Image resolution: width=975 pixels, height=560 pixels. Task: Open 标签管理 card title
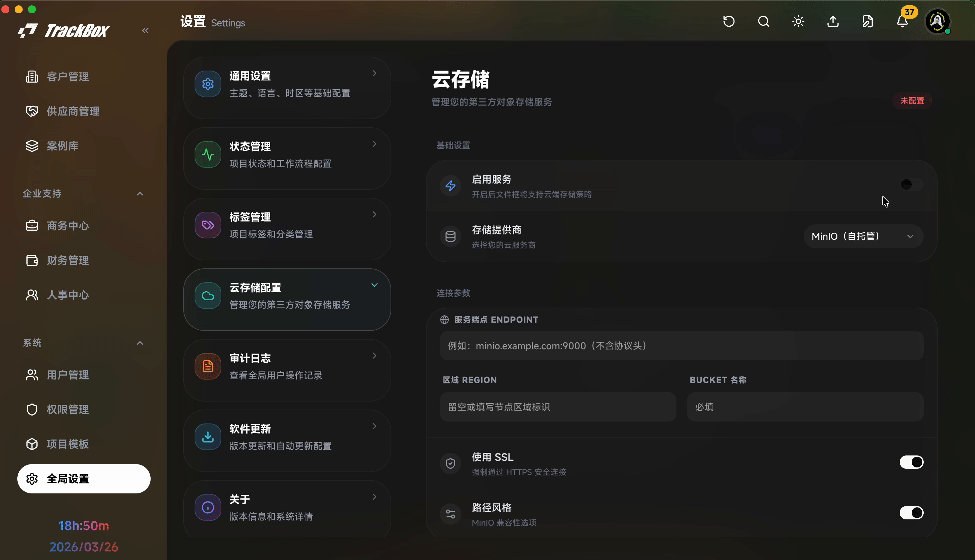click(250, 217)
